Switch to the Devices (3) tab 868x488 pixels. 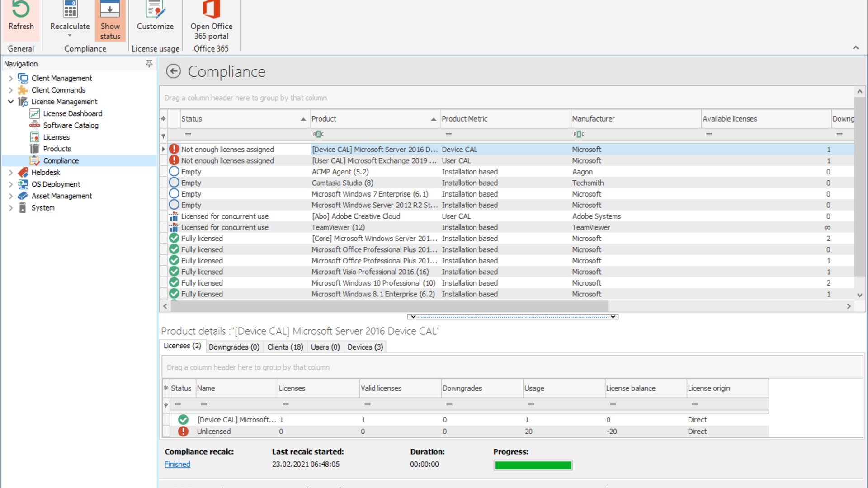(365, 347)
